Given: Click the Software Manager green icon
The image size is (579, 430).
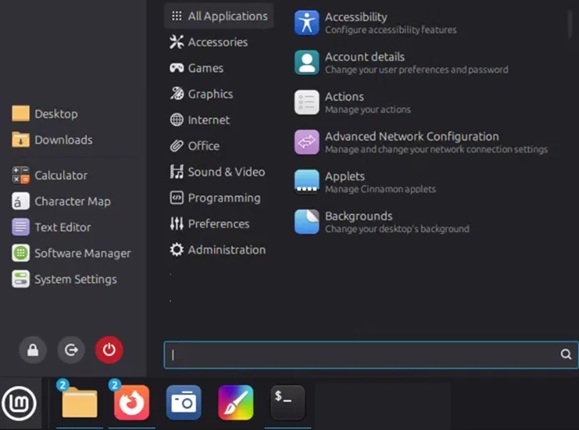Looking at the screenshot, I should coord(20,253).
